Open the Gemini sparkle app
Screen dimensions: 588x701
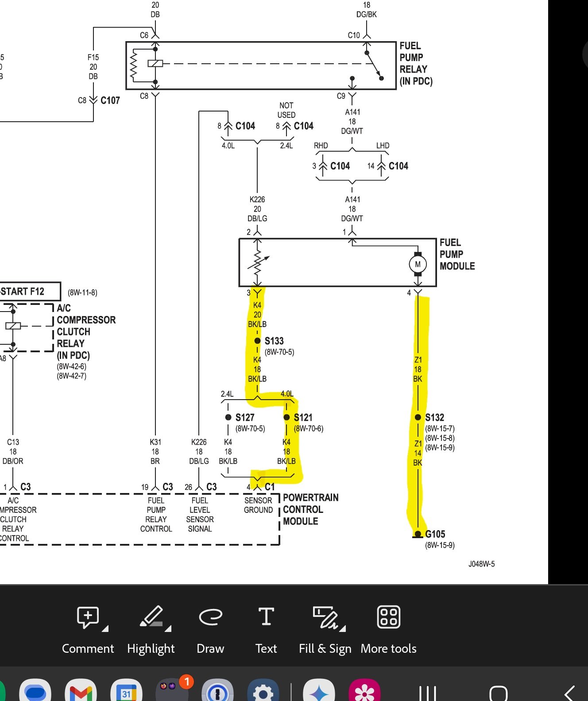pos(319,692)
